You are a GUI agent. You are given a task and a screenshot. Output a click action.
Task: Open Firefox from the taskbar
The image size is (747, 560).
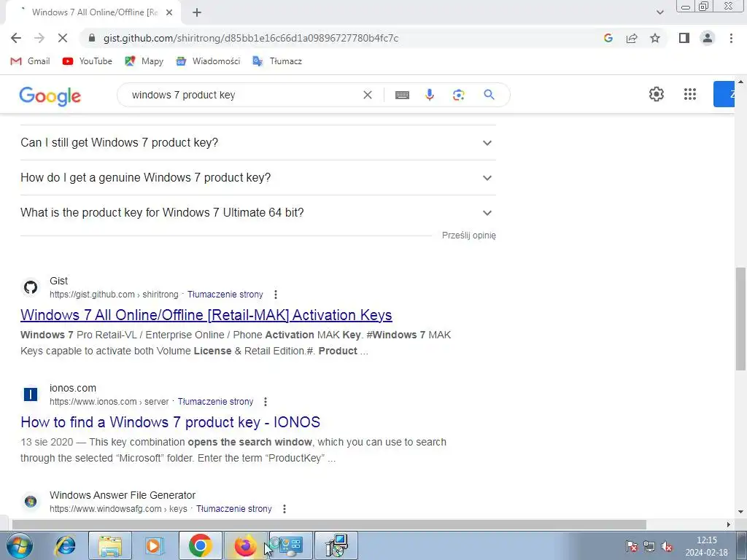click(245, 545)
